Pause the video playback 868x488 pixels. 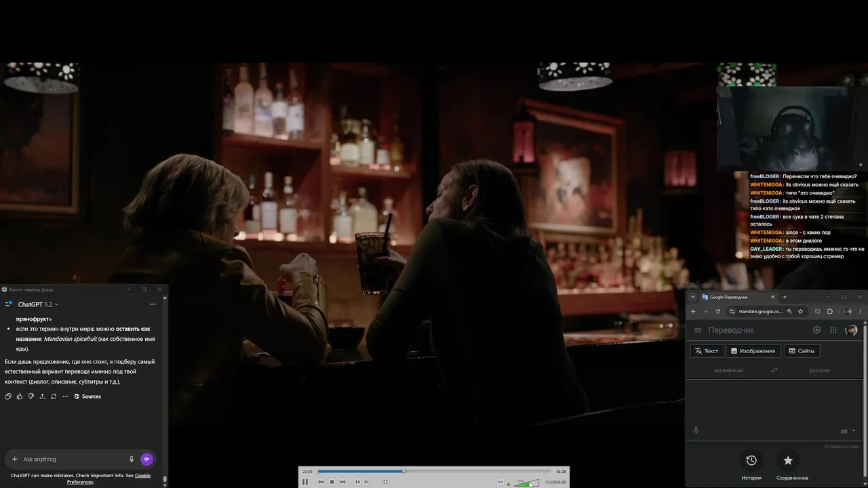pos(305,482)
